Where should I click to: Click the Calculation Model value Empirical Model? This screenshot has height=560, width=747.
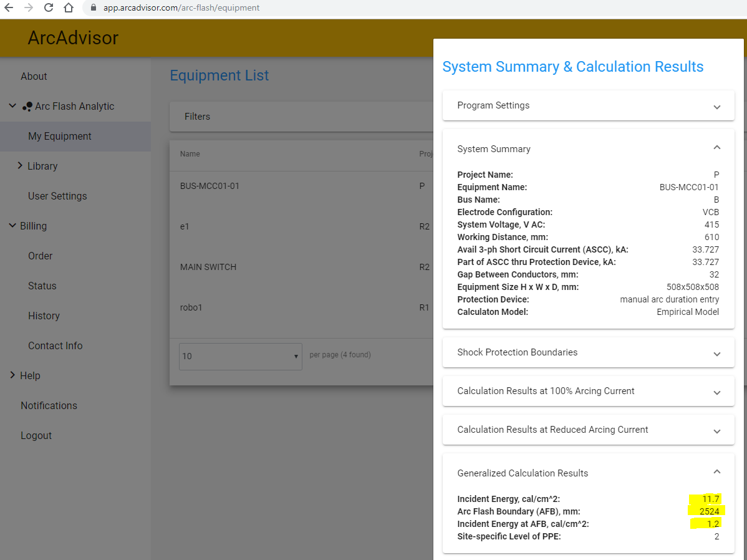click(688, 312)
